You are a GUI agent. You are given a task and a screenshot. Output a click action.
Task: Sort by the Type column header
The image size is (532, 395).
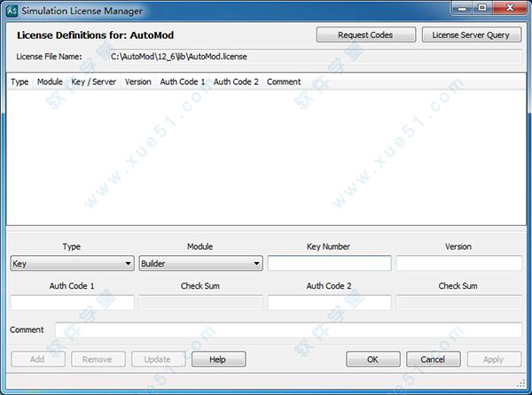tap(20, 81)
